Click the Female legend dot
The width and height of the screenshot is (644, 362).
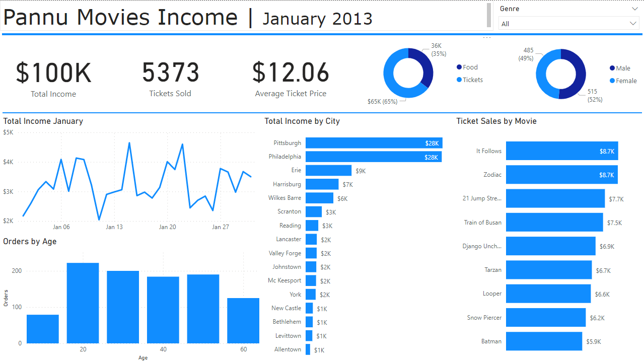pos(612,81)
